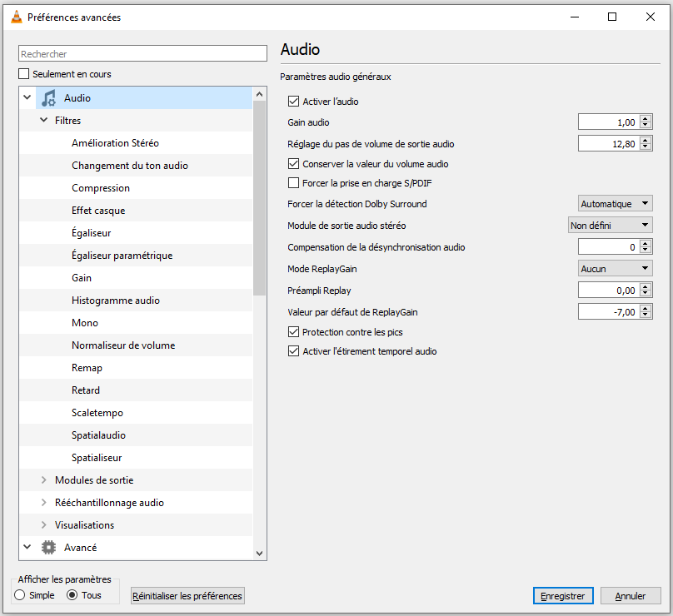Image resolution: width=673 pixels, height=616 pixels.
Task: Expand the Modules de sortie tree node
Action: click(44, 480)
